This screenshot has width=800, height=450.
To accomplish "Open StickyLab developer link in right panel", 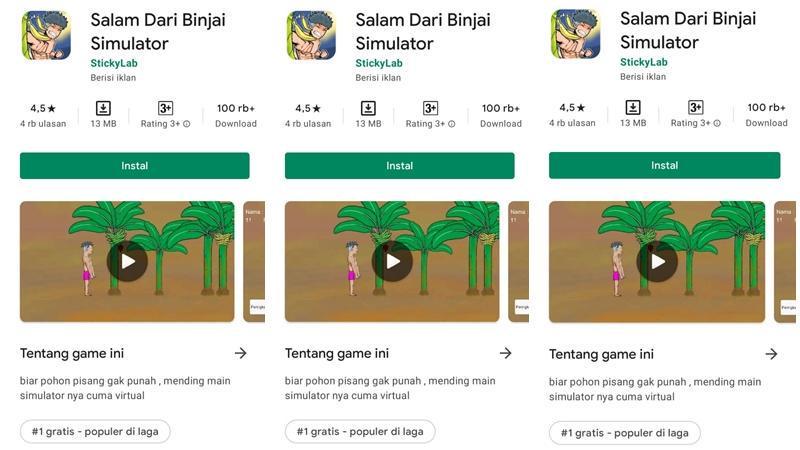I will tap(643, 62).
